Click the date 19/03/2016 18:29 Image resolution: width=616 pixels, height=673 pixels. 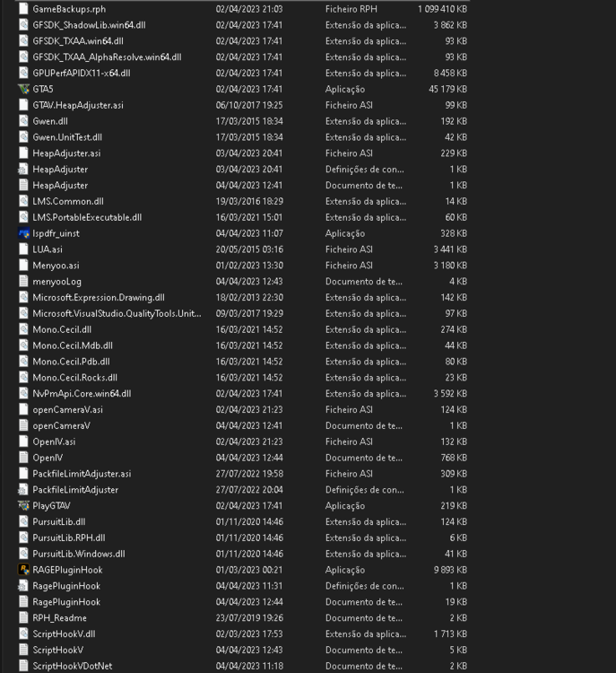pos(249,201)
